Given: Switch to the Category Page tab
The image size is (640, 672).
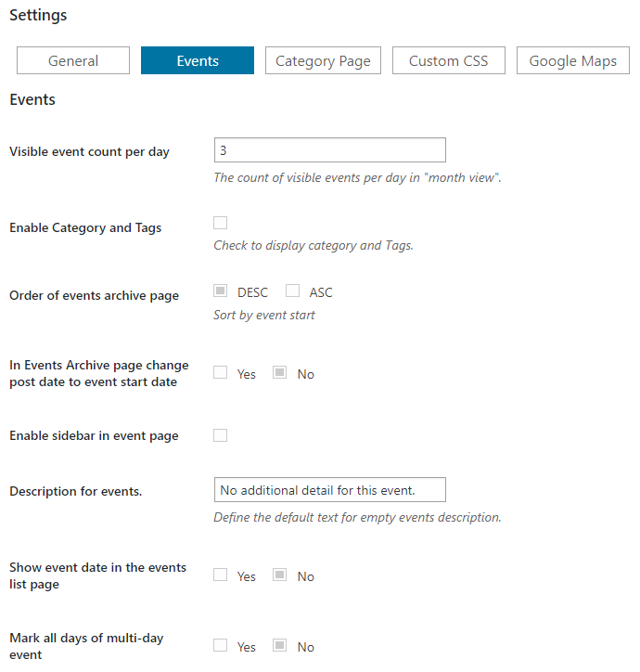Looking at the screenshot, I should 323,60.
